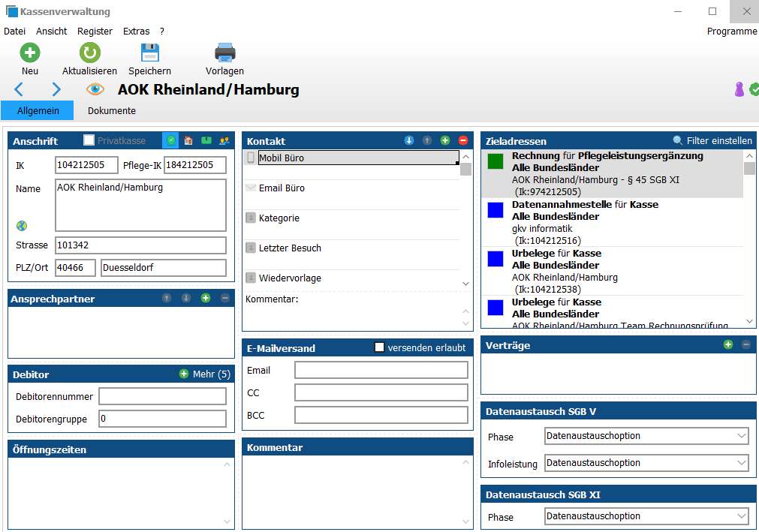Open the Extras menu

coord(136,31)
